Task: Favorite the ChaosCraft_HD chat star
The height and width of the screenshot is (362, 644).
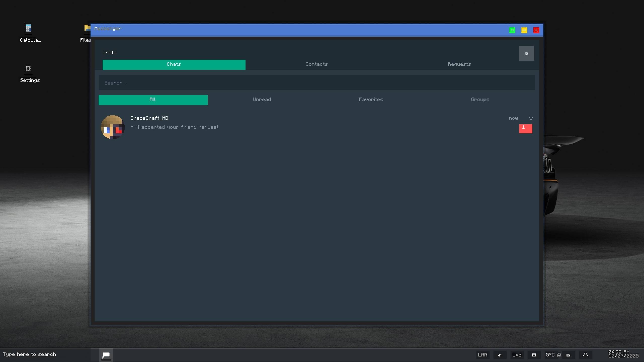Action: click(x=531, y=118)
